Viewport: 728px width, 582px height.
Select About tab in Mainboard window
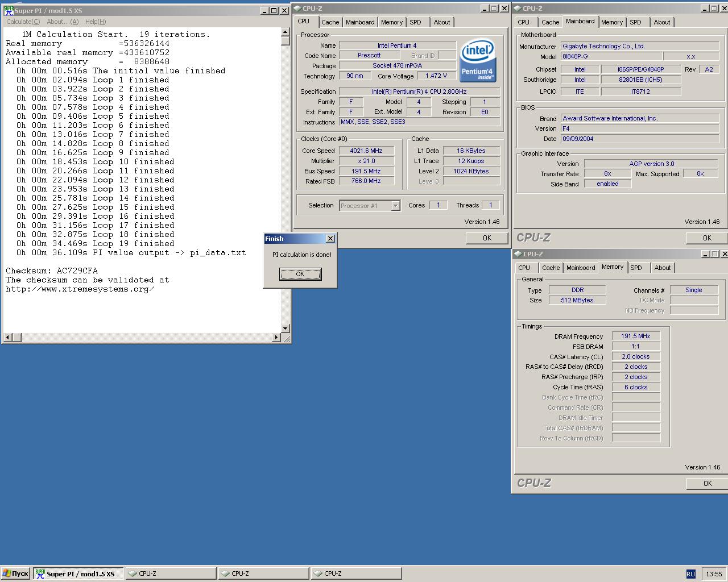[662, 22]
